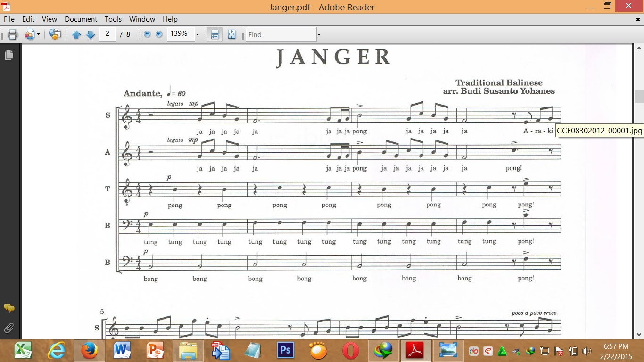Toggle Fit Width scrolling mode
This screenshot has width=644, height=362.
click(x=215, y=34)
